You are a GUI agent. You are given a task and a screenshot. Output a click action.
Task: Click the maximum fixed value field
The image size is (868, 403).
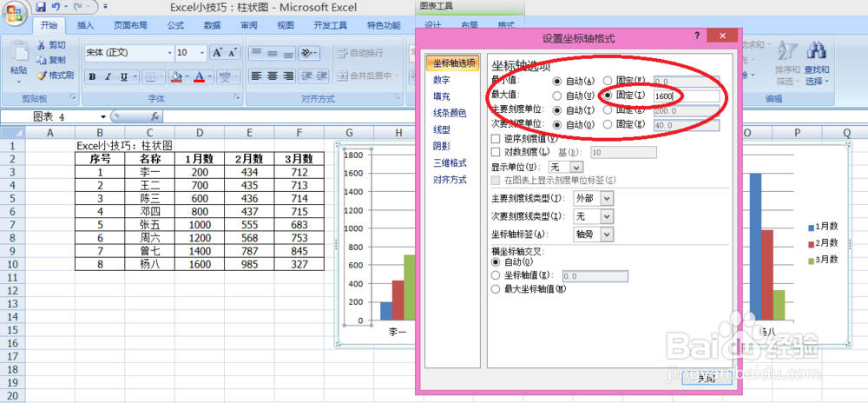tap(687, 96)
